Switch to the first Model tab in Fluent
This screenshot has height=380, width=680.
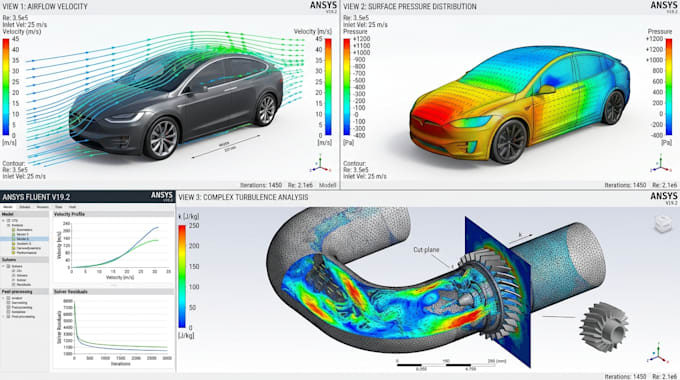point(8,207)
